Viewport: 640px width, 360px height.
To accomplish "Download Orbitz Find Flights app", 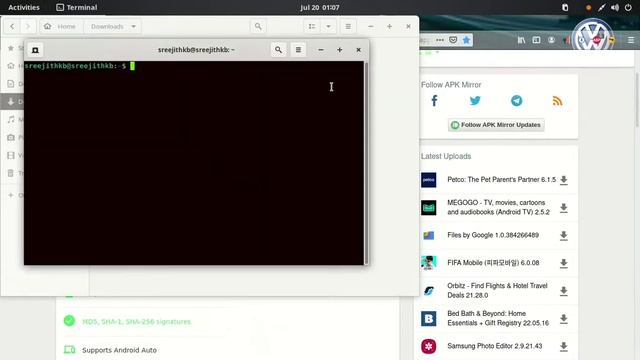I will (564, 291).
